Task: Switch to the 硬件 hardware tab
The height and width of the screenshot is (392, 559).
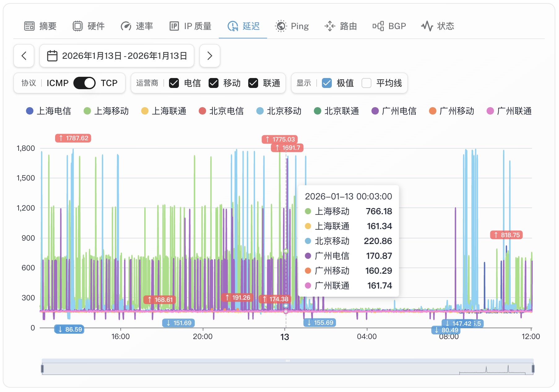Action: (89, 26)
